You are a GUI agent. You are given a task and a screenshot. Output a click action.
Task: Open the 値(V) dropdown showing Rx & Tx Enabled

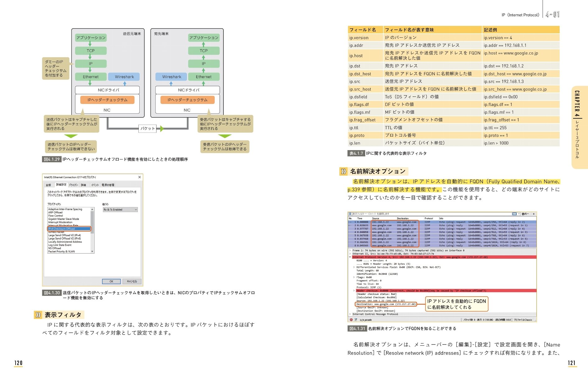[136, 210]
